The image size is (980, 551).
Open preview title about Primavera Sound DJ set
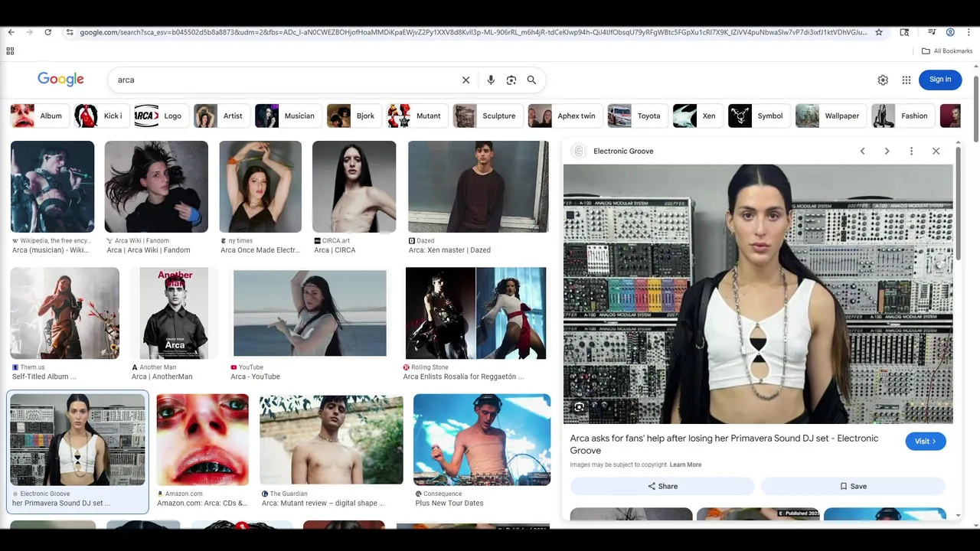[x=724, y=444]
